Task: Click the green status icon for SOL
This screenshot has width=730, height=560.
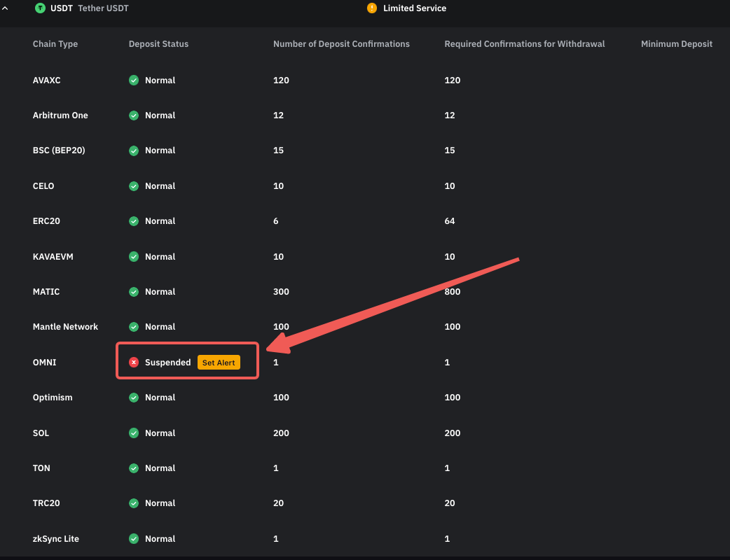Action: click(x=134, y=433)
